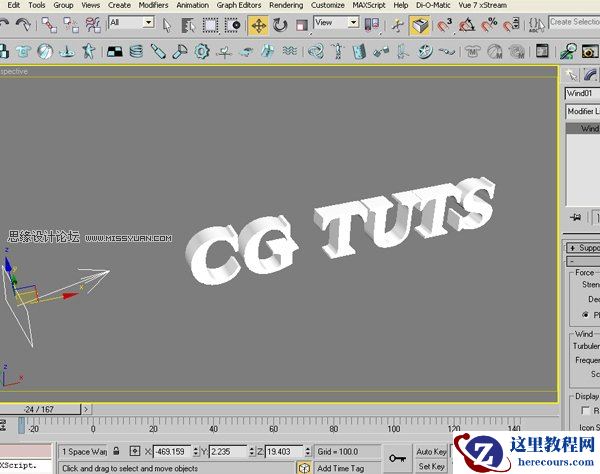Click the Create Selection Set field

coord(574,22)
